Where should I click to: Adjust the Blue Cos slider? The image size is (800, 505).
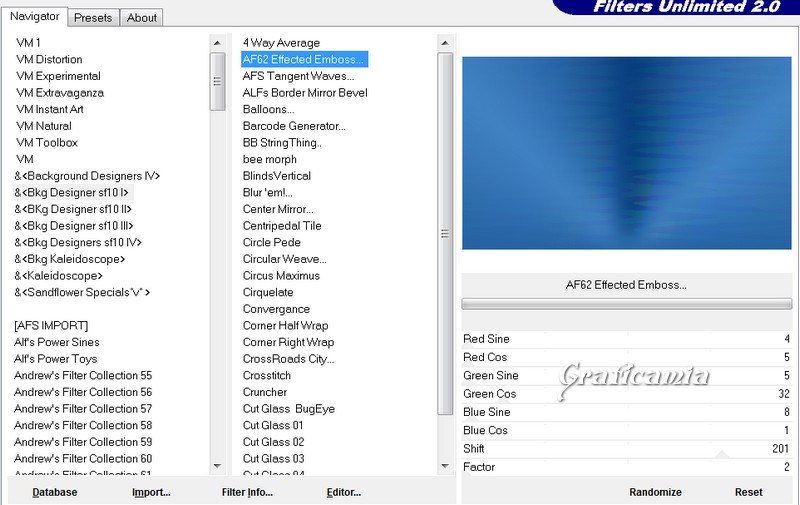click(x=627, y=431)
